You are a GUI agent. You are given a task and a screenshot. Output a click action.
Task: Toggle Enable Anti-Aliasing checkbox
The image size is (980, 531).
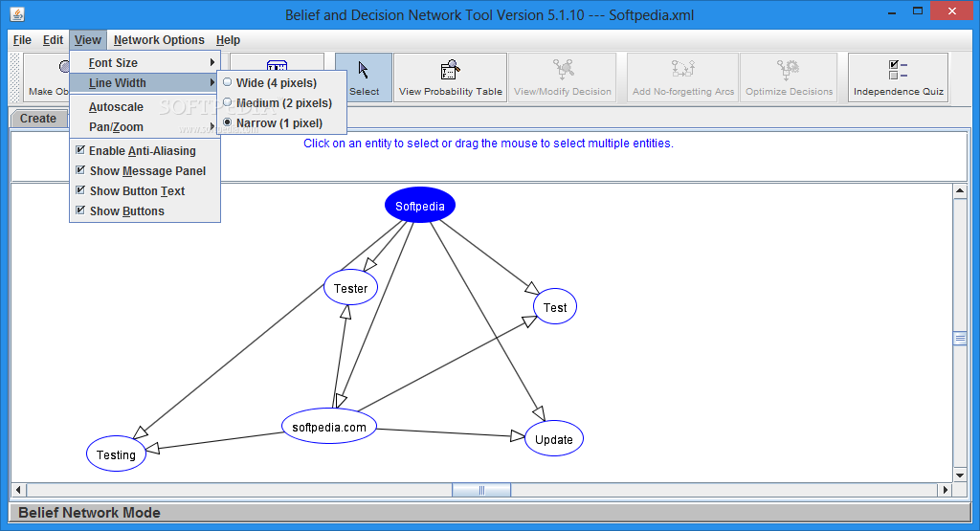[80, 150]
